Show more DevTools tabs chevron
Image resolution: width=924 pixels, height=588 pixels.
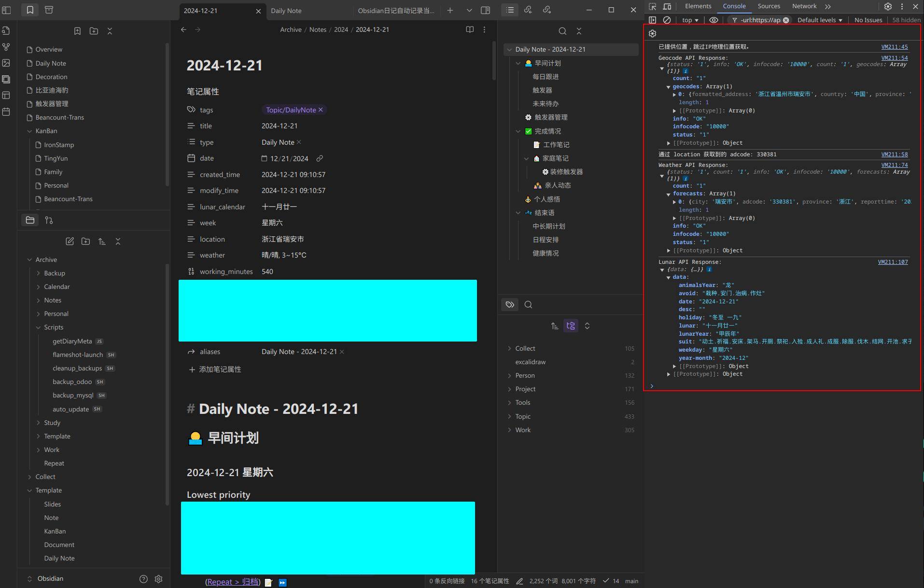click(x=828, y=6)
